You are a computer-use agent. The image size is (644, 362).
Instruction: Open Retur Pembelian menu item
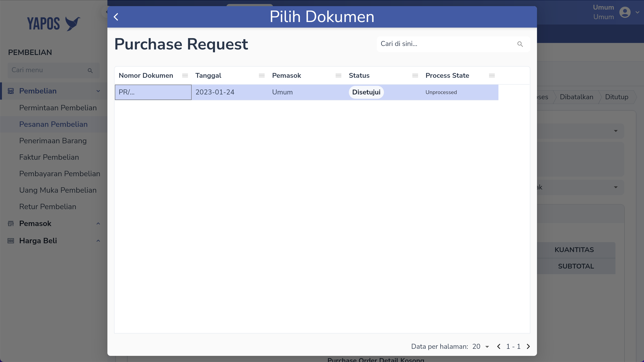point(48,206)
